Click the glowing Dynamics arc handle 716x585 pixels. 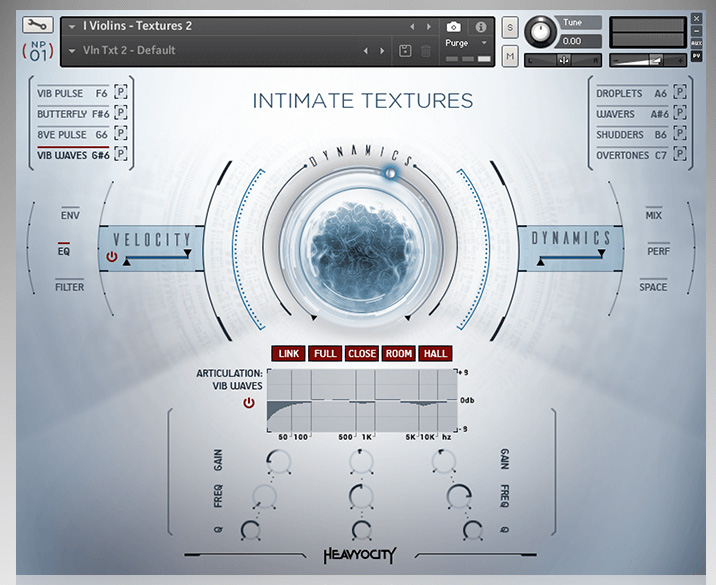pyautogui.click(x=390, y=173)
